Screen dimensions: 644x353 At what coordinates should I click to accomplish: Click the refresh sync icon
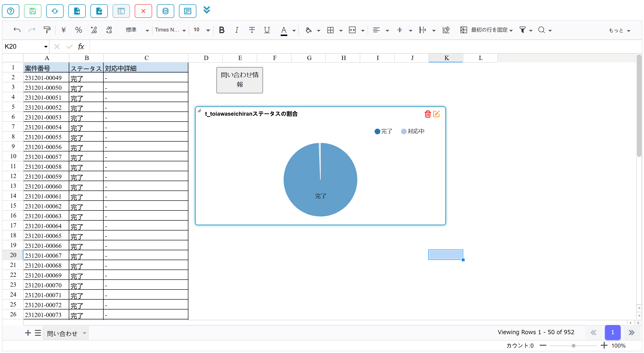coord(55,11)
